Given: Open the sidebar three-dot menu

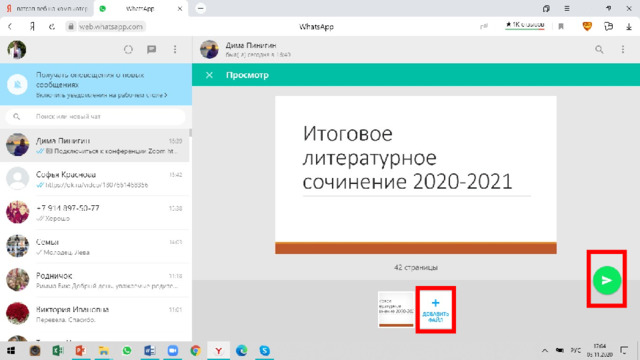Looking at the screenshot, I should coord(175,49).
